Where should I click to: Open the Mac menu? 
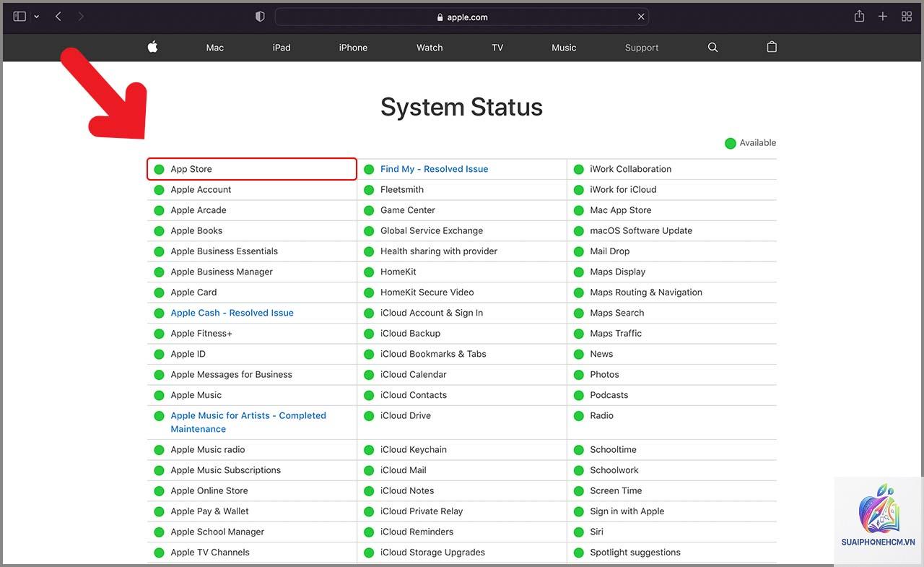pos(215,48)
